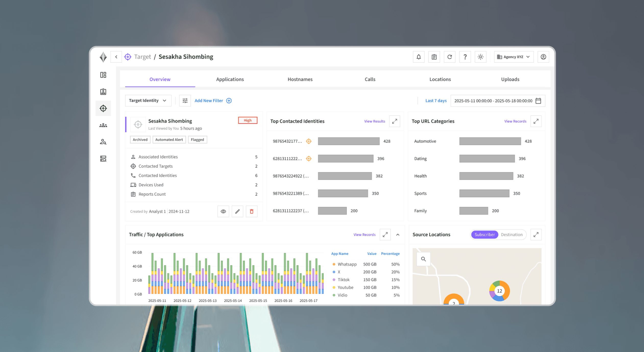Click the map cluster marked 12

500,291
